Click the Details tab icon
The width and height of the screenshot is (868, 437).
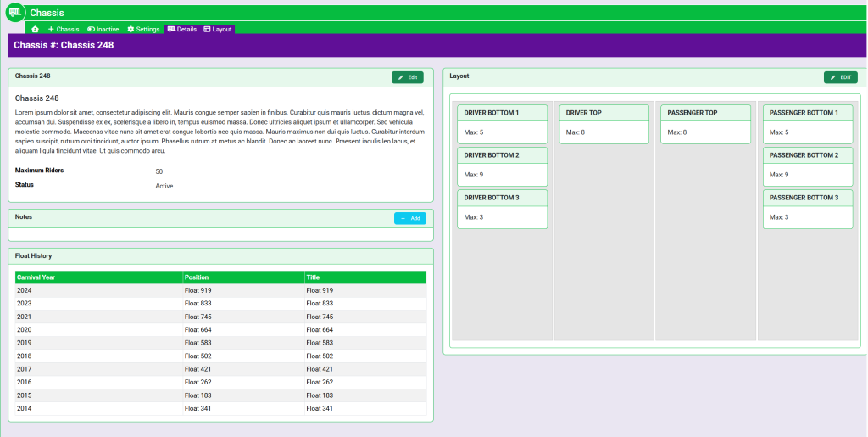click(x=171, y=29)
